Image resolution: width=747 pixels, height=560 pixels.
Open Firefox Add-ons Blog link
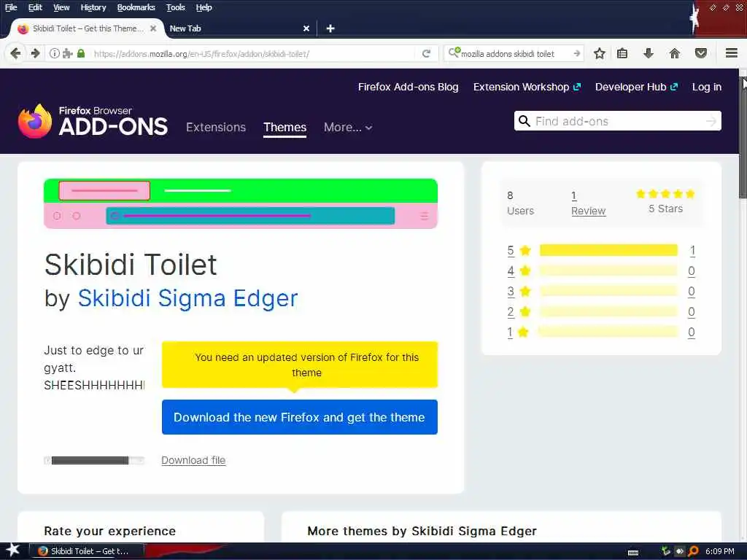(x=409, y=87)
